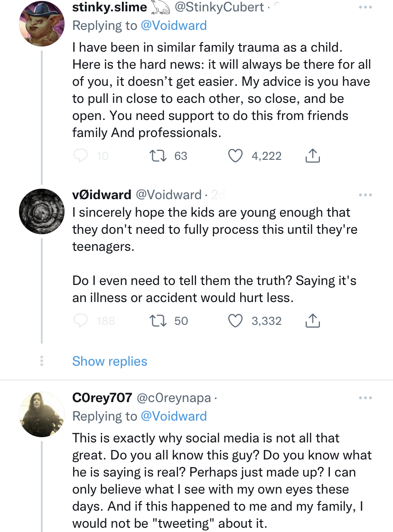
Task: Open more options on C0rey707's tweet
Action: (x=365, y=398)
